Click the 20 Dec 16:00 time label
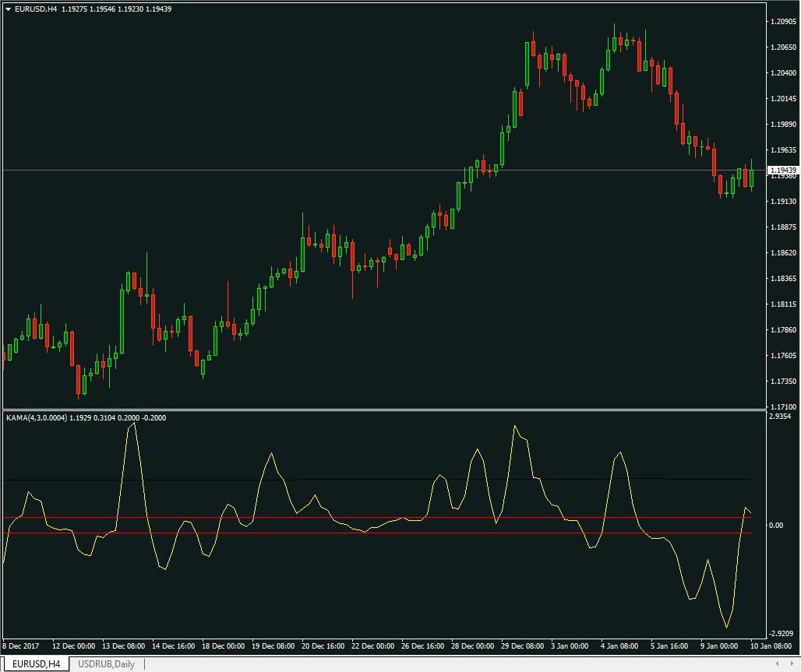This screenshot has height=672, width=801. pyautogui.click(x=323, y=646)
